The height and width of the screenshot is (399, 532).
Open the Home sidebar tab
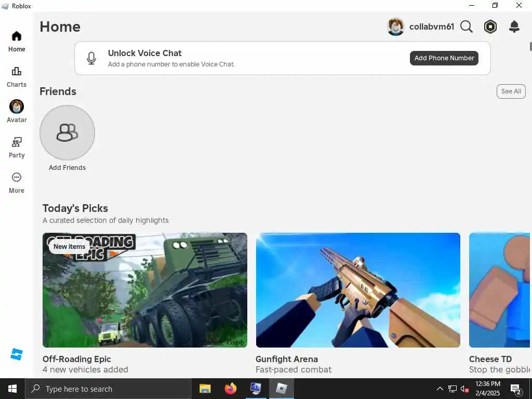[x=17, y=42]
